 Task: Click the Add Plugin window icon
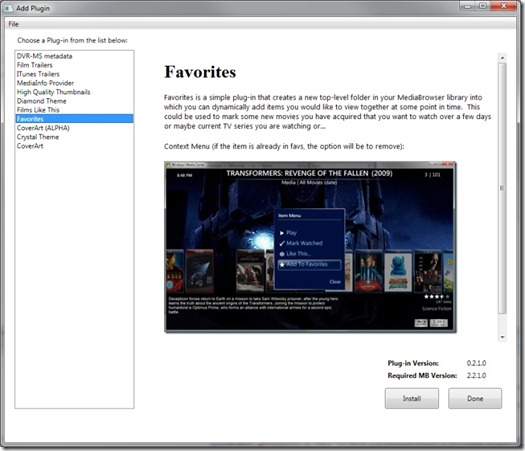[x=8, y=8]
